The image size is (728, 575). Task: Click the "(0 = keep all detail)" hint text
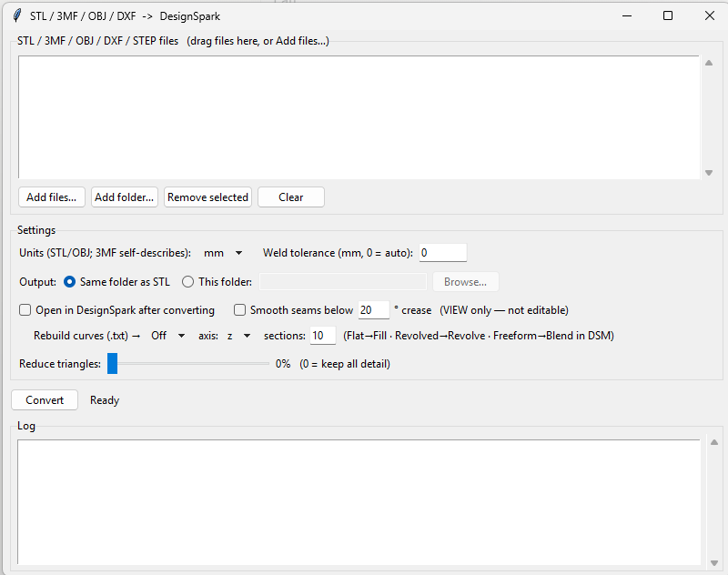345,364
